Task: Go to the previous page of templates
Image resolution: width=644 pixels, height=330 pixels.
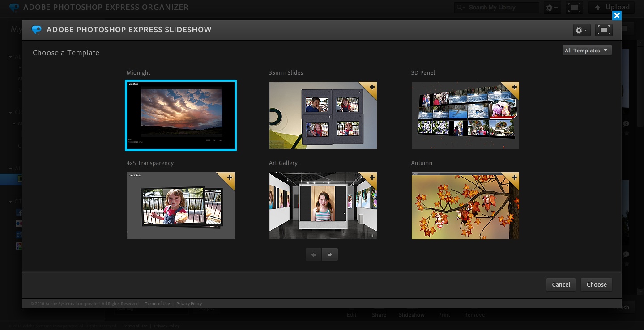Action: pyautogui.click(x=314, y=254)
